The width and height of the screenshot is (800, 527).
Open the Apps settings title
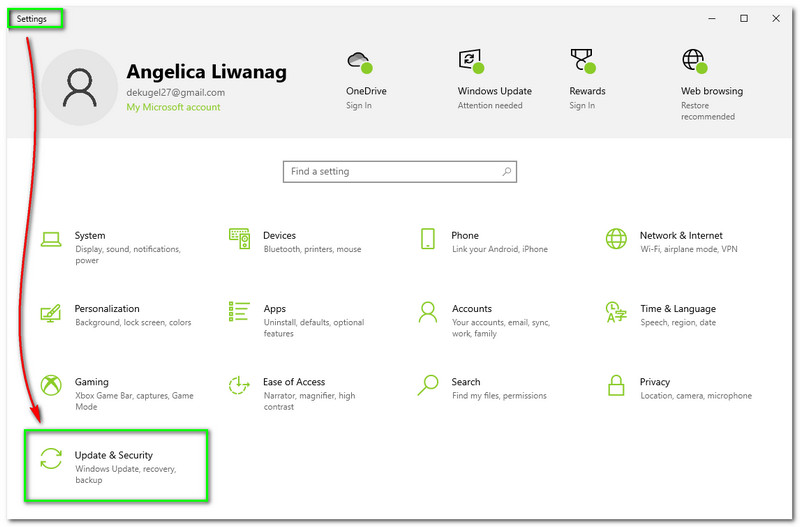(x=274, y=309)
